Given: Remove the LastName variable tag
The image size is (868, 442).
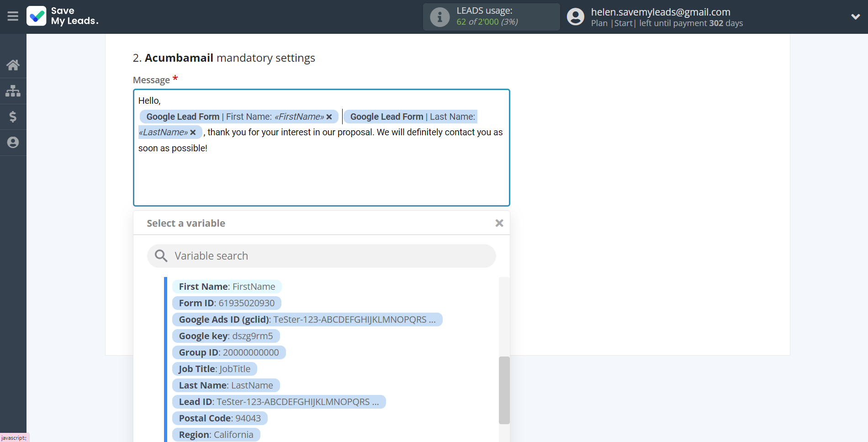Looking at the screenshot, I should point(193,133).
